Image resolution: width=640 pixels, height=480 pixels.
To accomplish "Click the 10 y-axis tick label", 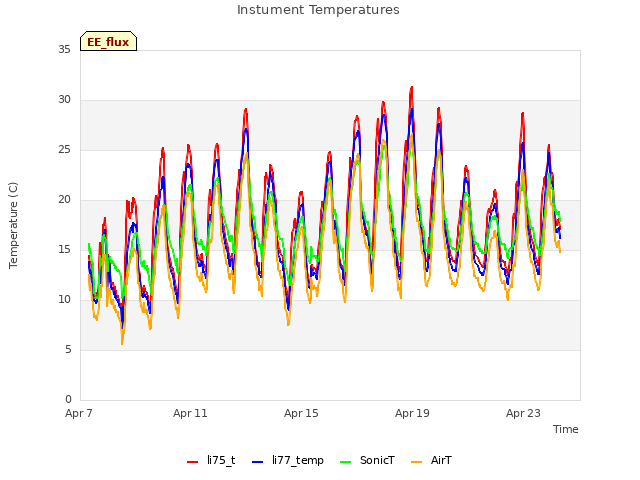I will coord(64,300).
